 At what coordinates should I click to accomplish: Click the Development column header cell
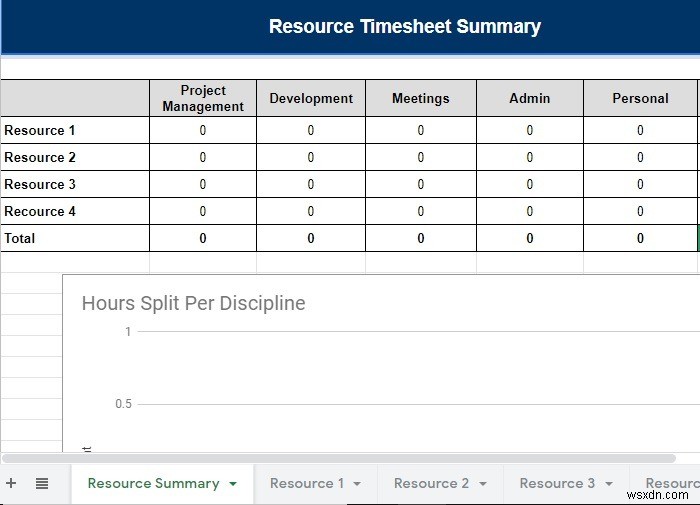(311, 98)
